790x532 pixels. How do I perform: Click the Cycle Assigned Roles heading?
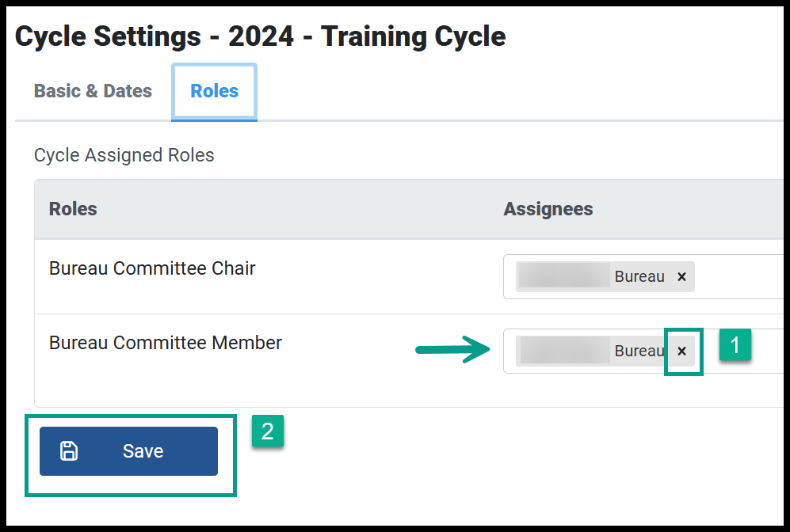[x=124, y=155]
